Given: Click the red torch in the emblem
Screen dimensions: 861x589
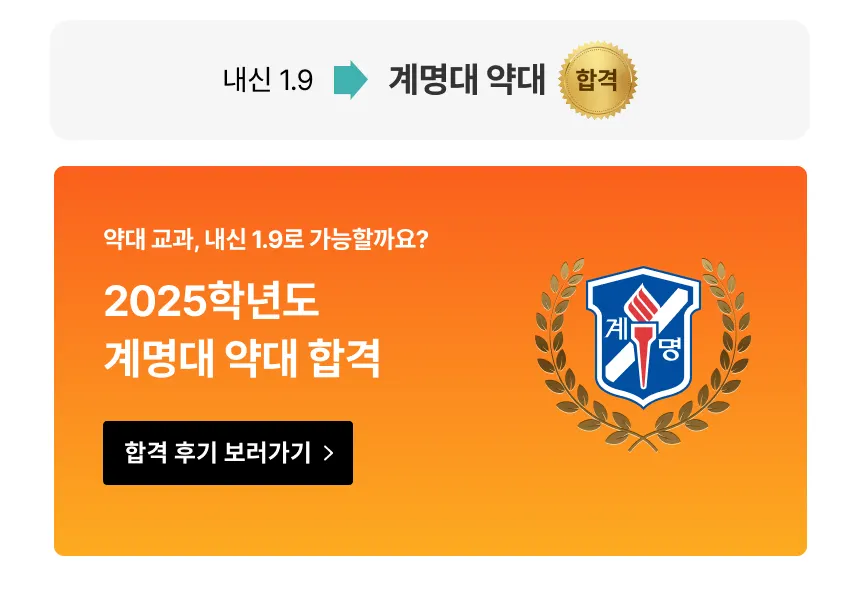Looking at the screenshot, I should 641,335.
